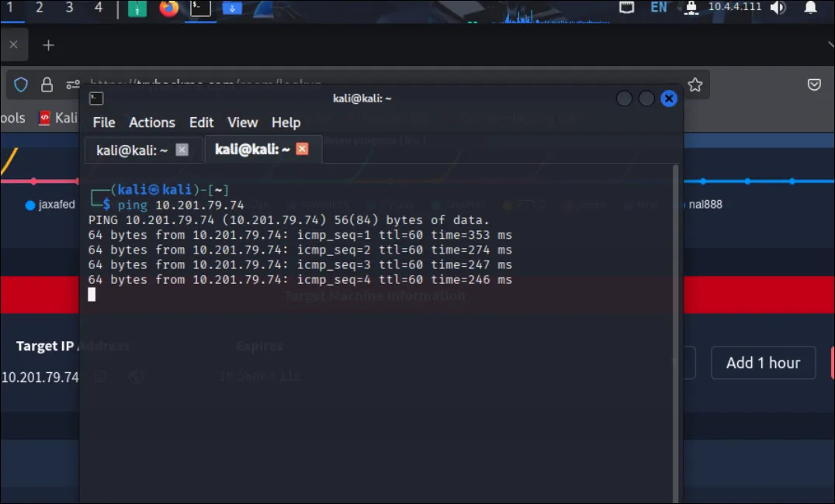Switch to workspace 4 in the panel
The image size is (835, 504).
click(x=99, y=8)
